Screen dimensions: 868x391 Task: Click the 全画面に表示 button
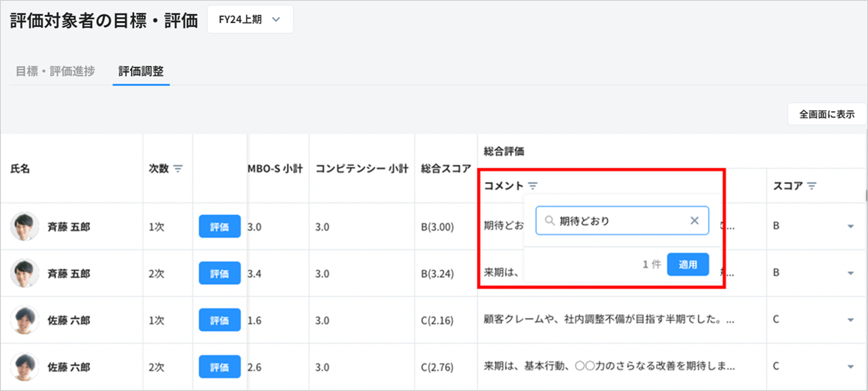[826, 114]
